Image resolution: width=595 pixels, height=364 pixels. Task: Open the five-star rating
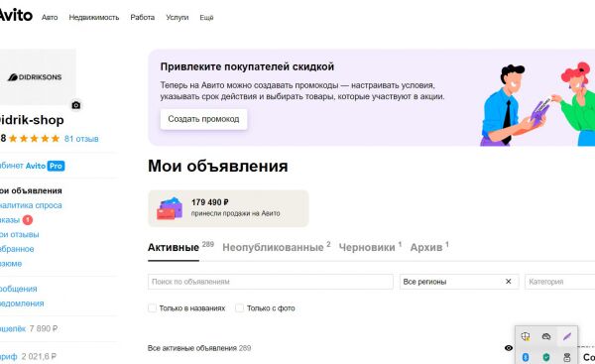(x=34, y=139)
